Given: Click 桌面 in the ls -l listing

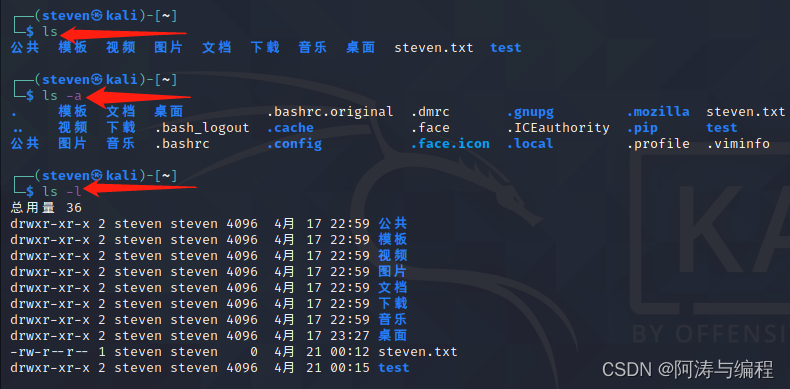Looking at the screenshot, I should (x=392, y=336).
